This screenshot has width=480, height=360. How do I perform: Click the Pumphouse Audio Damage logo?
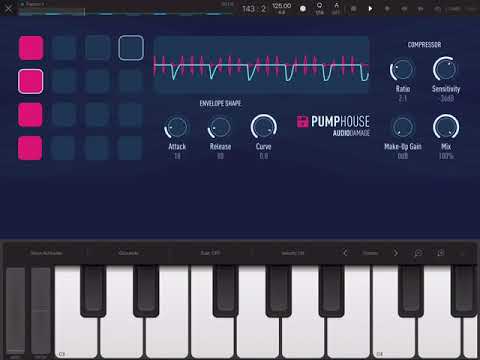tap(333, 125)
